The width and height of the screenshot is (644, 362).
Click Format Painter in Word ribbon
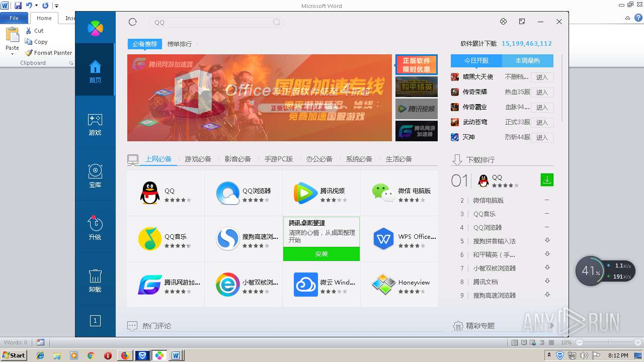coord(49,53)
